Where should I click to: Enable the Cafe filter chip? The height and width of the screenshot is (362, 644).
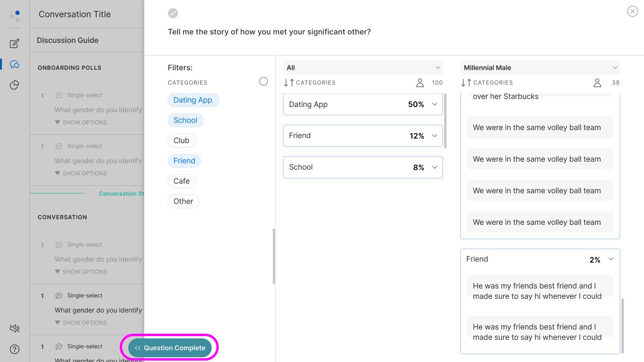click(x=182, y=181)
